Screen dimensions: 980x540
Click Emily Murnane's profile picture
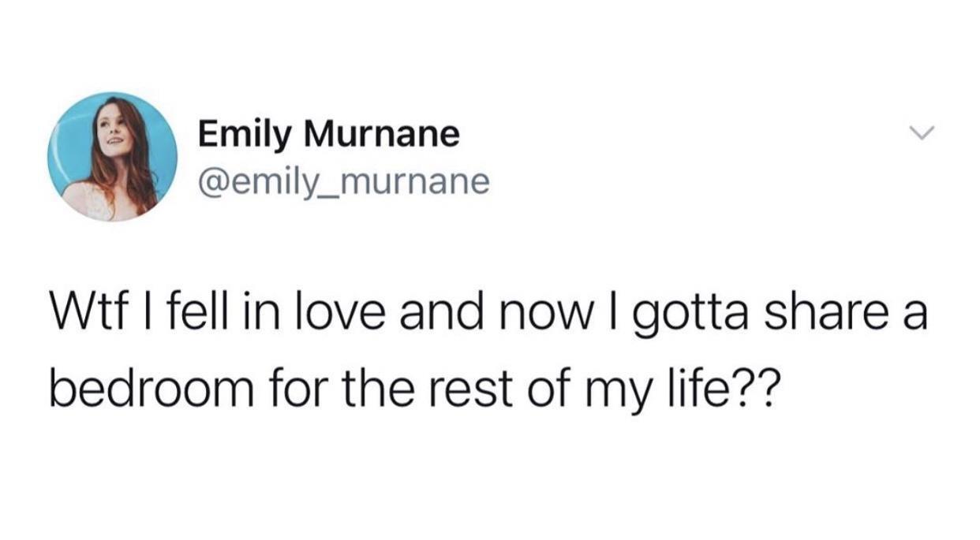[x=113, y=156]
